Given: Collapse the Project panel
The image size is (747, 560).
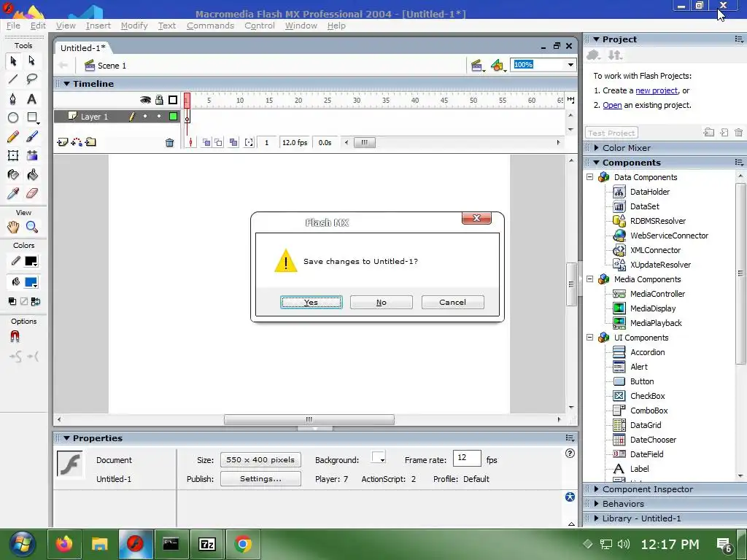Looking at the screenshot, I should pos(596,39).
